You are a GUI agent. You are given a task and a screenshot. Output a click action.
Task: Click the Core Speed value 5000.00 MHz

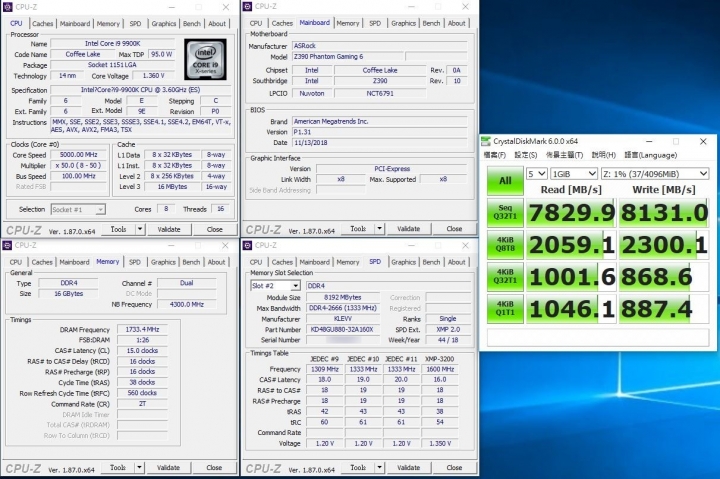(x=79, y=155)
